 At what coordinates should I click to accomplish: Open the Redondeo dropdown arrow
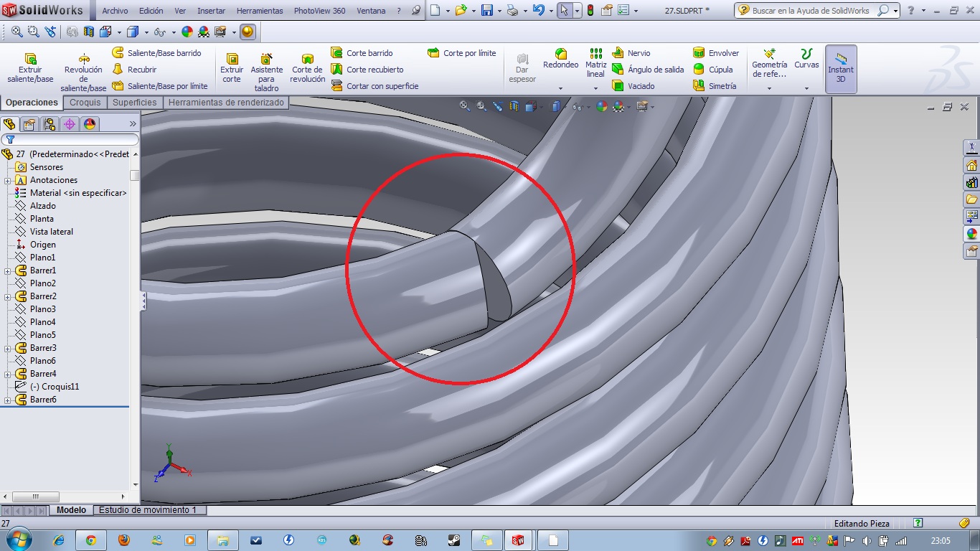(560, 88)
